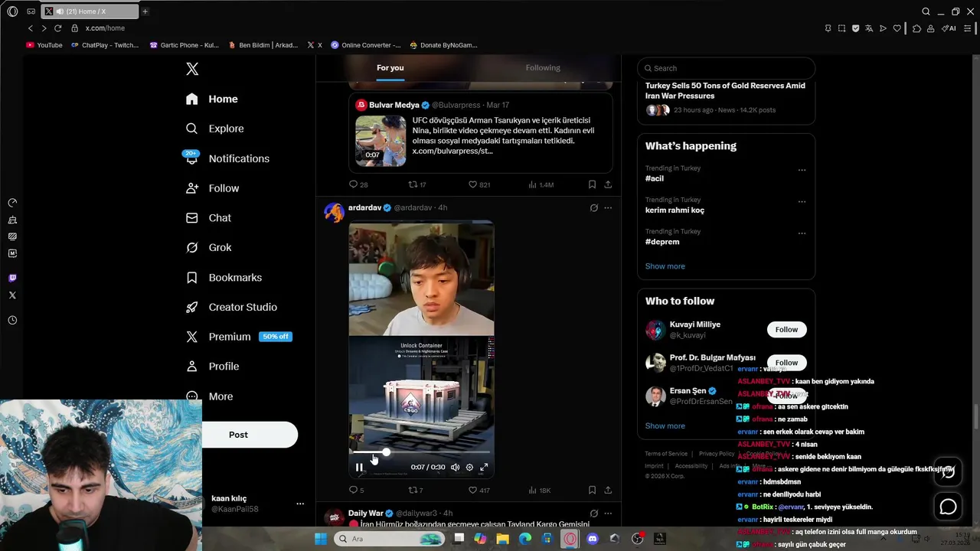Show more trends under What's happening
This screenshot has height=551, width=980.
click(665, 266)
